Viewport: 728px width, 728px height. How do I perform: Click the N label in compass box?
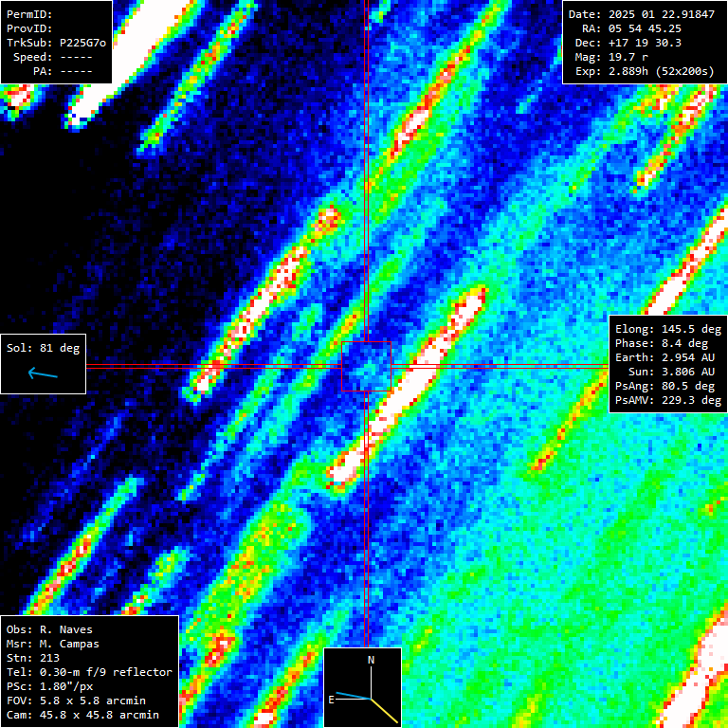(371, 660)
